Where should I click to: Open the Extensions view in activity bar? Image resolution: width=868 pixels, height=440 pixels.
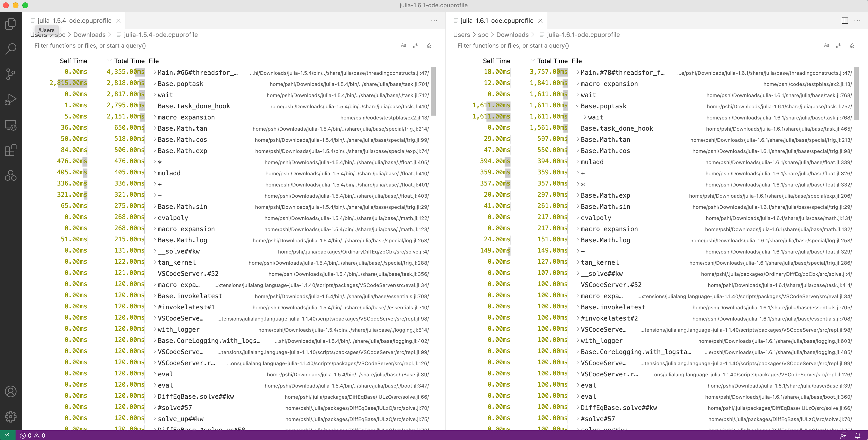pyautogui.click(x=11, y=150)
